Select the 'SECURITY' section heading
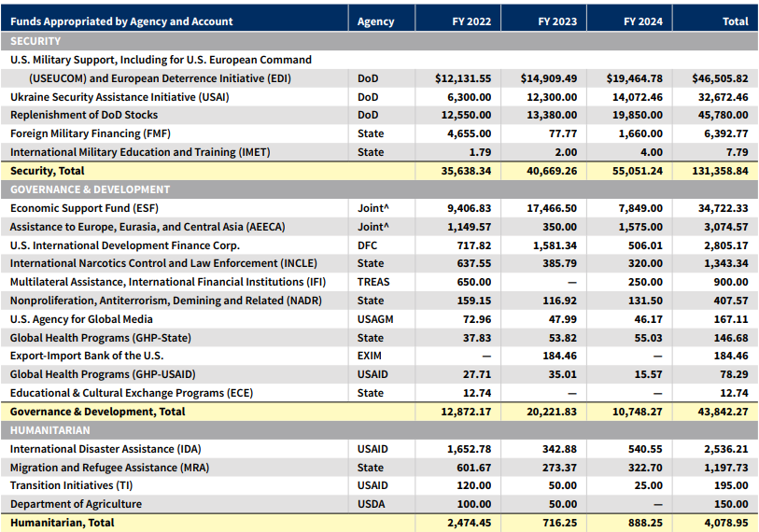Image resolution: width=759 pixels, height=532 pixels. pyautogui.click(x=35, y=41)
